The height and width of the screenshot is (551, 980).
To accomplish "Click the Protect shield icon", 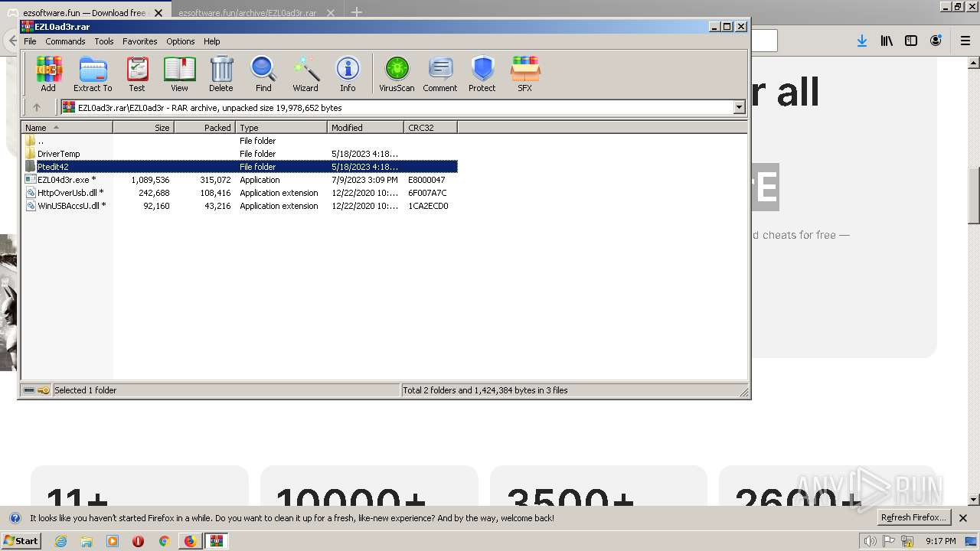I will [x=482, y=74].
